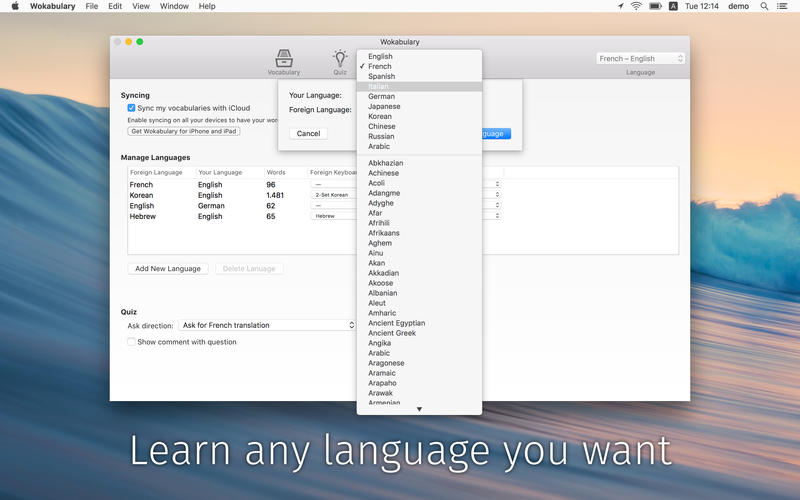Choose Japanese in the language popup
Image resolution: width=800 pixels, height=500 pixels.
click(384, 106)
